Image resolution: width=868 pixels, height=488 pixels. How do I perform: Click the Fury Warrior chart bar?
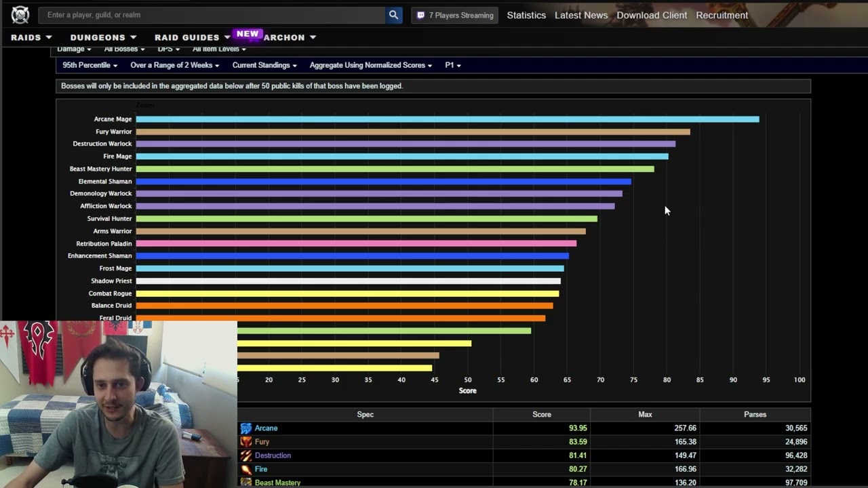[413, 131]
